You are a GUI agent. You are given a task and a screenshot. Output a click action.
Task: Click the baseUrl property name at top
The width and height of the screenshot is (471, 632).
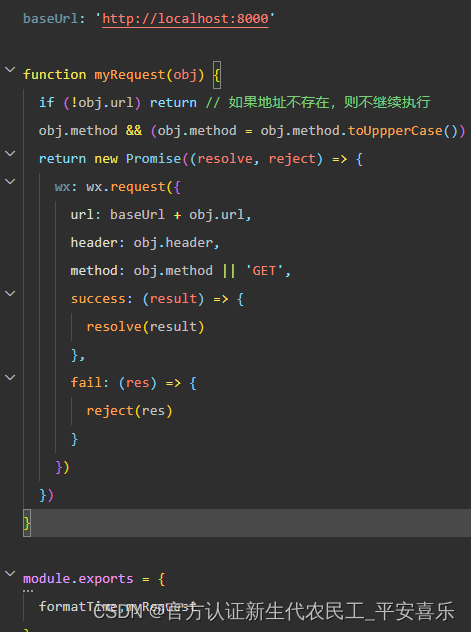coord(51,19)
